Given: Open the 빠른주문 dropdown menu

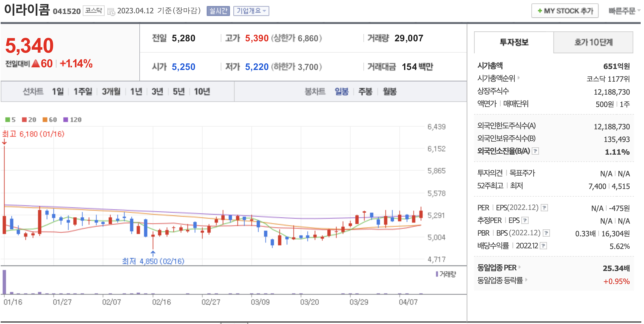Looking at the screenshot, I should click(x=624, y=11).
